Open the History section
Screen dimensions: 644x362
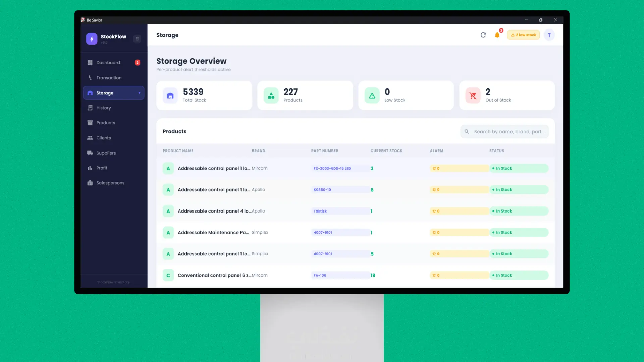[x=103, y=108]
